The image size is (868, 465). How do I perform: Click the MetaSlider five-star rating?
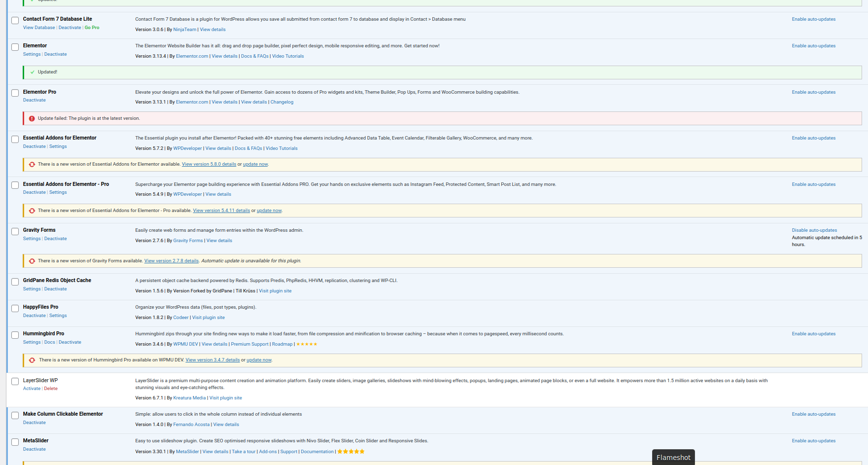click(x=351, y=452)
